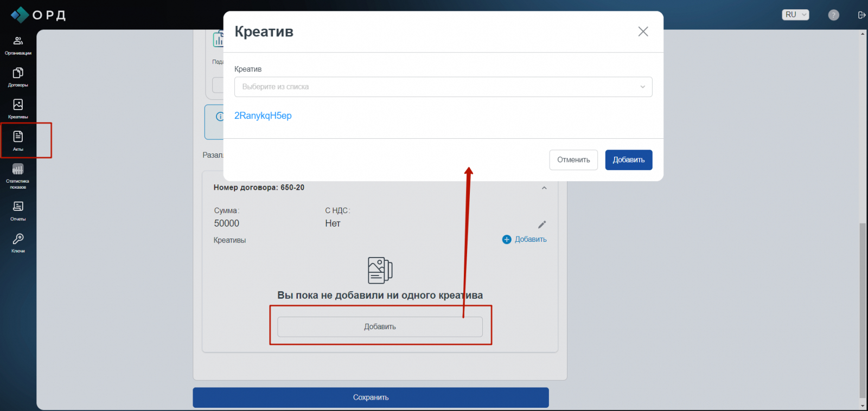Click the 'Нет' value under С НДС

tap(333, 223)
